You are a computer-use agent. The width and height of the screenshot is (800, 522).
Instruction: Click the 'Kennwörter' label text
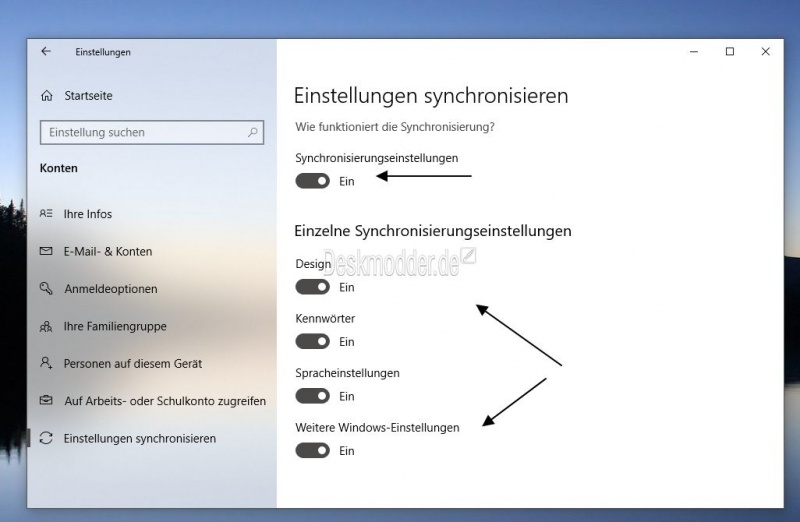[x=325, y=318]
